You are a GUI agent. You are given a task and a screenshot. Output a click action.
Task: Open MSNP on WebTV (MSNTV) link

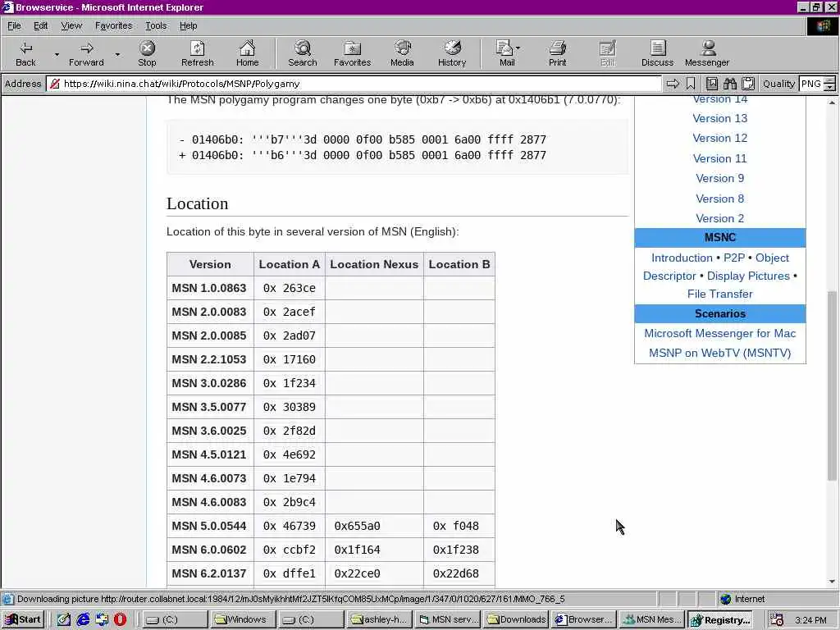coord(719,353)
